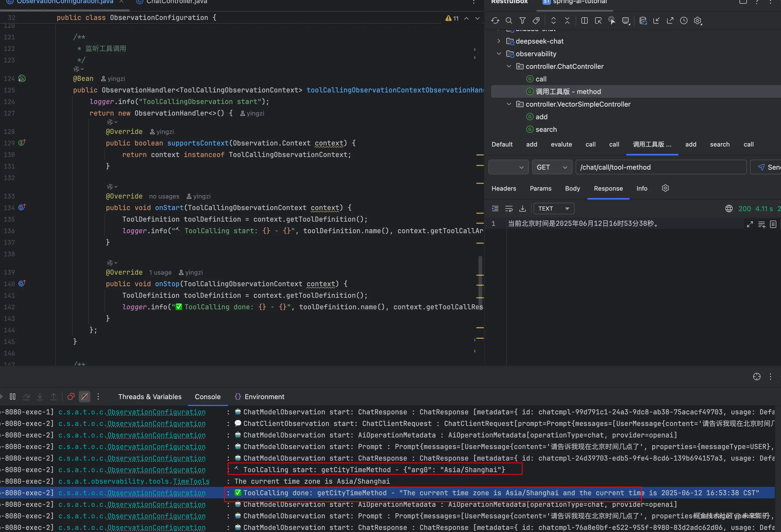781x532 pixels.
Task: Open the GET method dropdown
Action: pyautogui.click(x=552, y=167)
